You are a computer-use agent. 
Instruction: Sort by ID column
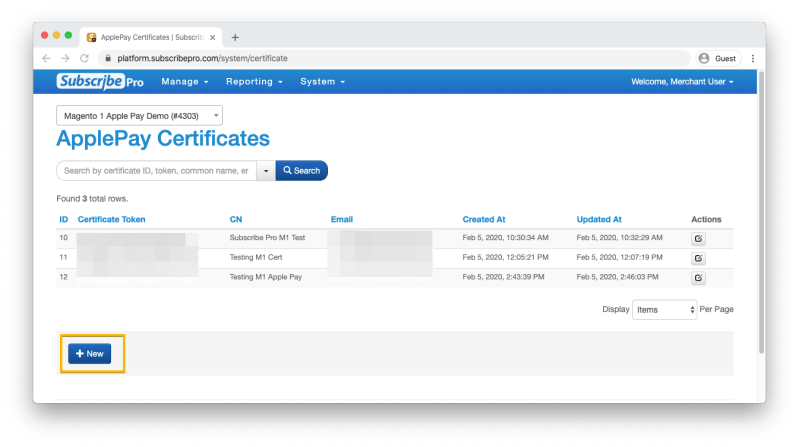tap(64, 219)
